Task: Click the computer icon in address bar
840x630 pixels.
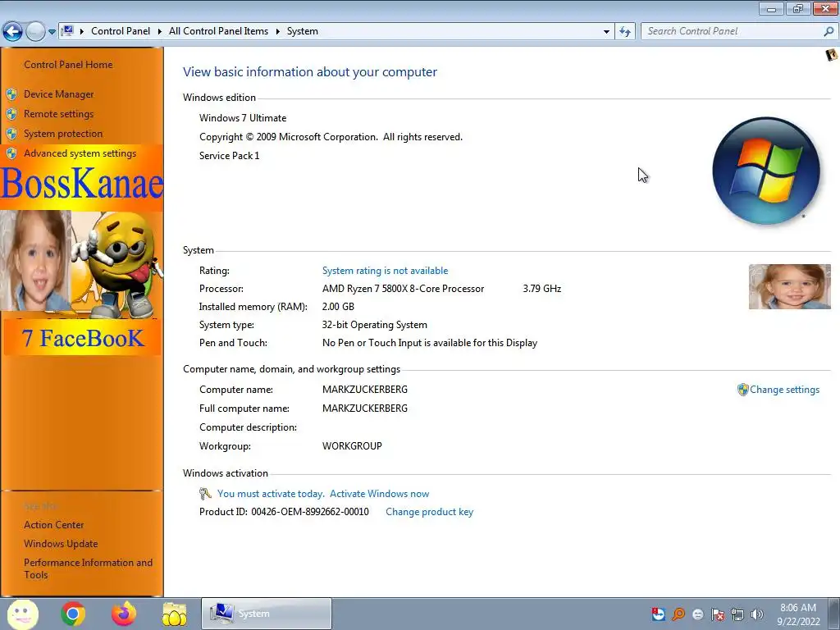Action: (67, 31)
